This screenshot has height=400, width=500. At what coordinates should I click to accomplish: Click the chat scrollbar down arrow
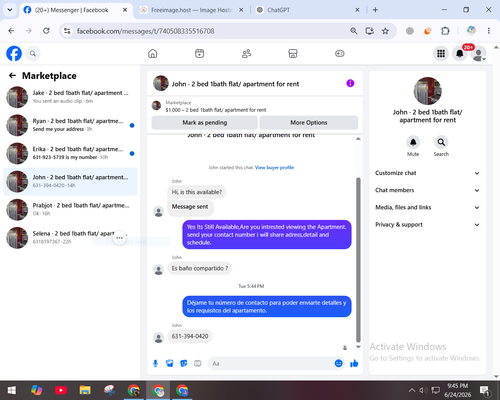click(358, 347)
